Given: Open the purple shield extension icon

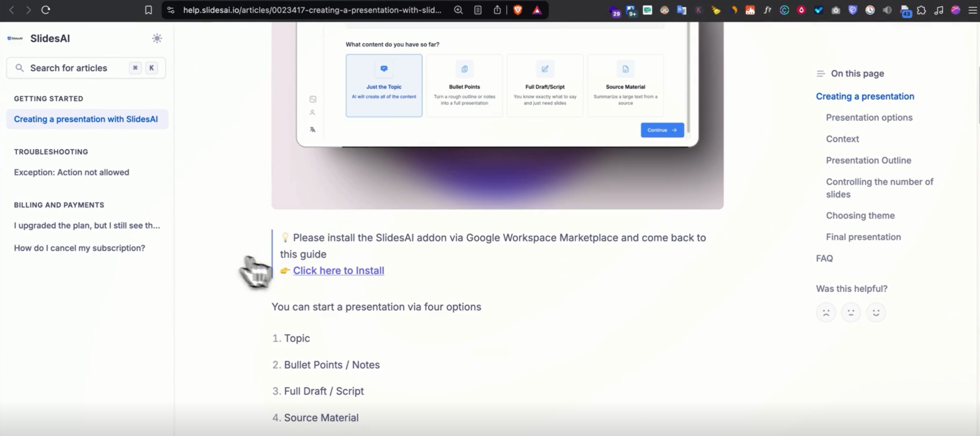Looking at the screenshot, I should click(853, 10).
